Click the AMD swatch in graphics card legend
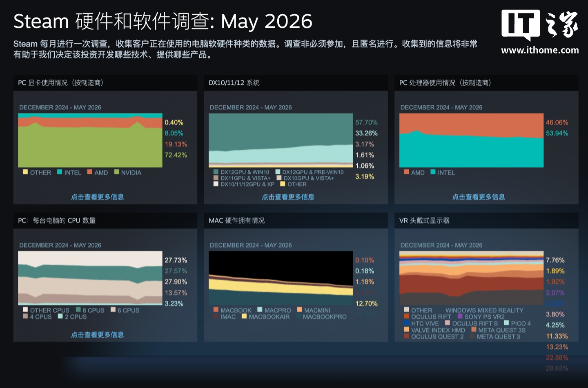The image size is (588, 388). pos(89,172)
